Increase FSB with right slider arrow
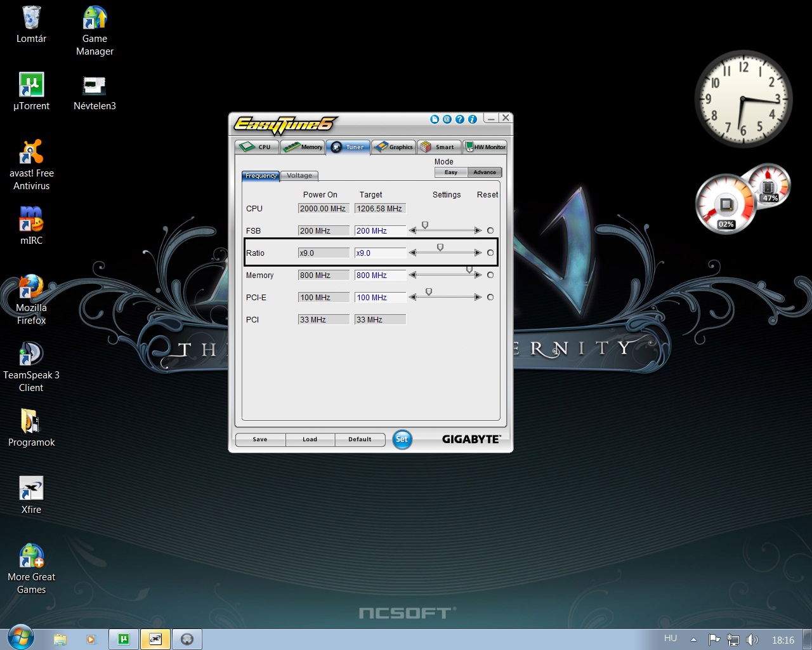Screen dimensions: 812x650 point(478,230)
